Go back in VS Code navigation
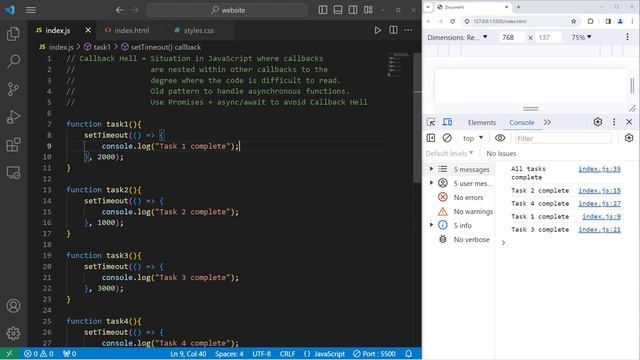The height and width of the screenshot is (360, 640). point(119,10)
